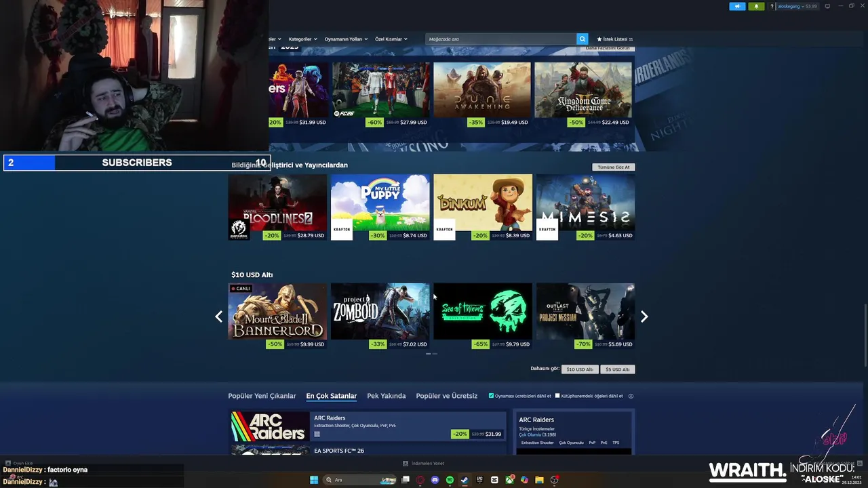Open the Dune Awakening game card

(x=482, y=94)
